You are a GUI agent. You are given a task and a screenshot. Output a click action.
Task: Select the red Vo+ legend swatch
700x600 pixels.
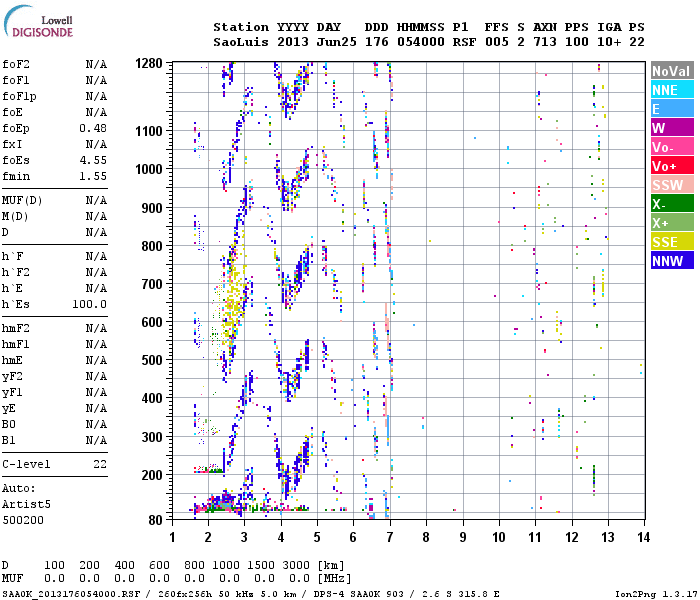click(x=672, y=166)
